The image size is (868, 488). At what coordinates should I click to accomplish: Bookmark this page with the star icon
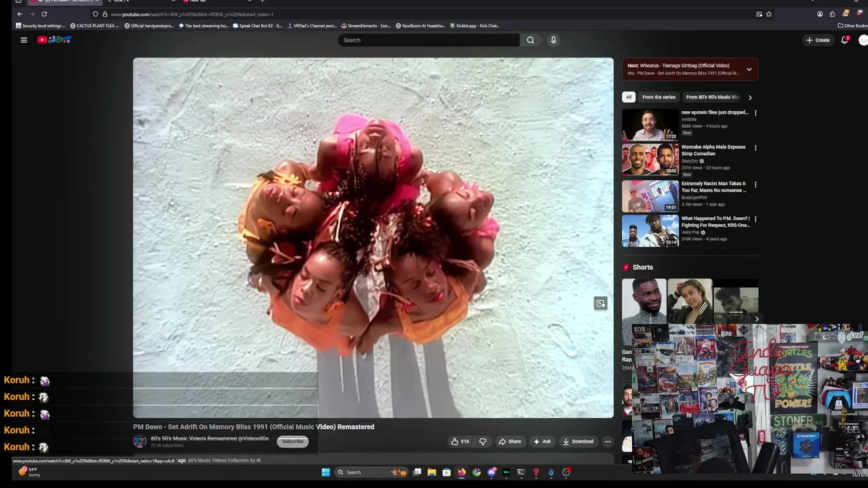768,14
